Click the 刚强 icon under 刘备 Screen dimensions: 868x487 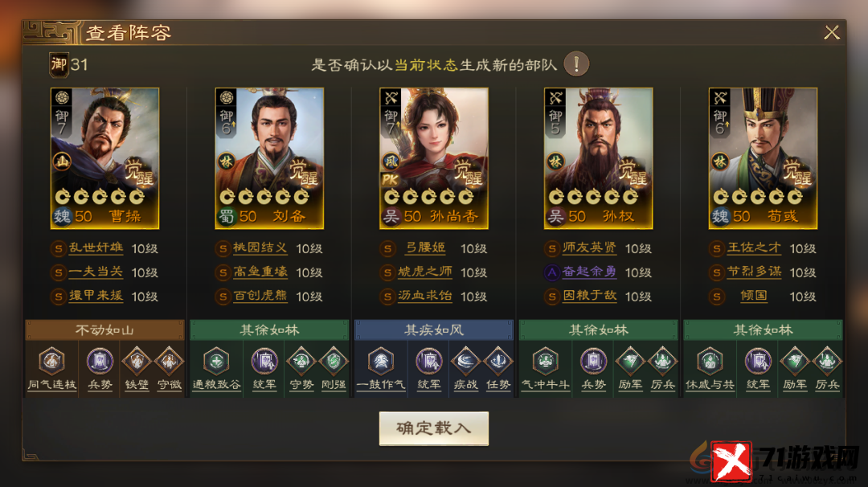334,362
